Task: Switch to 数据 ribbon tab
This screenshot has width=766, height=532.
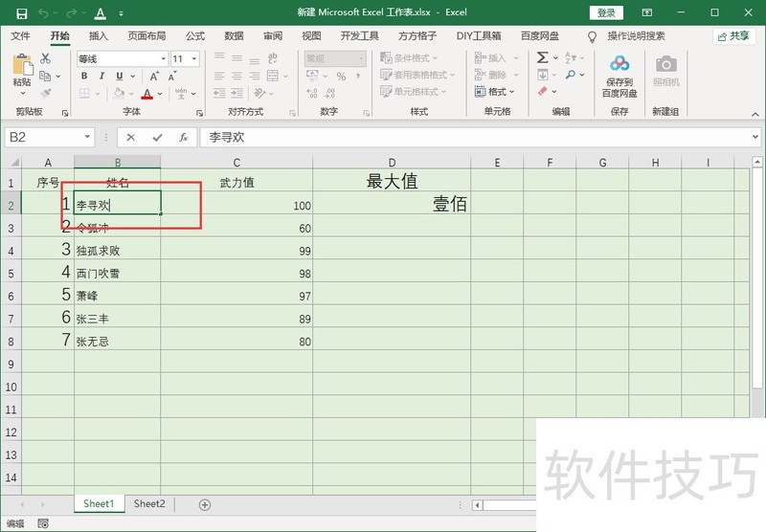Action: pyautogui.click(x=234, y=35)
